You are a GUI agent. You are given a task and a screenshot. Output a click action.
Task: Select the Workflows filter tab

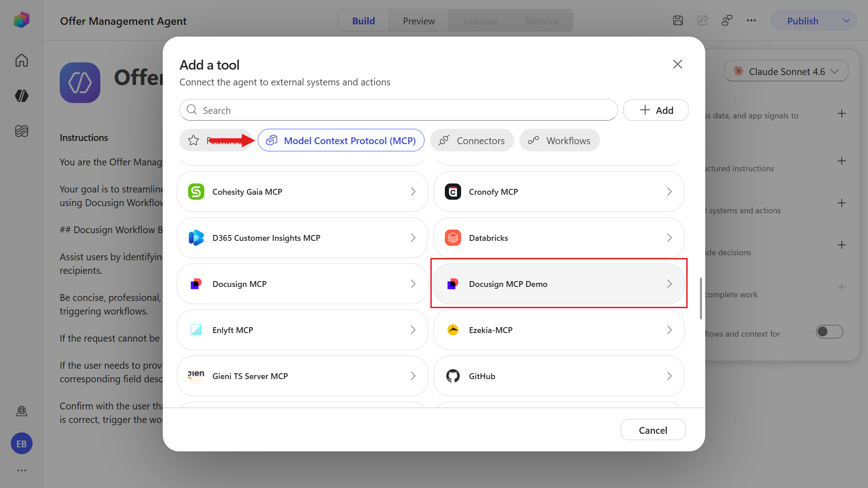(560, 141)
